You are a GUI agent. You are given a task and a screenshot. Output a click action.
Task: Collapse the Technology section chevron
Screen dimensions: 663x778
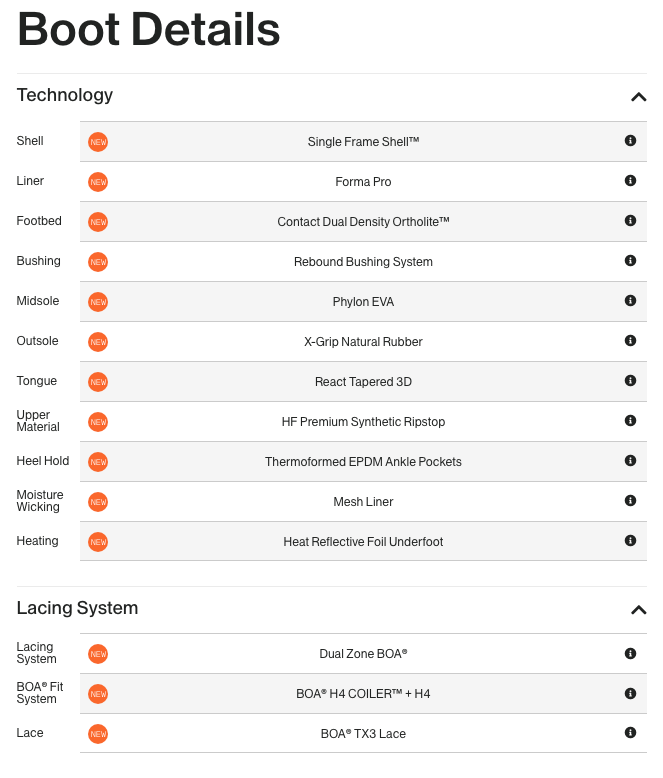tap(638, 97)
